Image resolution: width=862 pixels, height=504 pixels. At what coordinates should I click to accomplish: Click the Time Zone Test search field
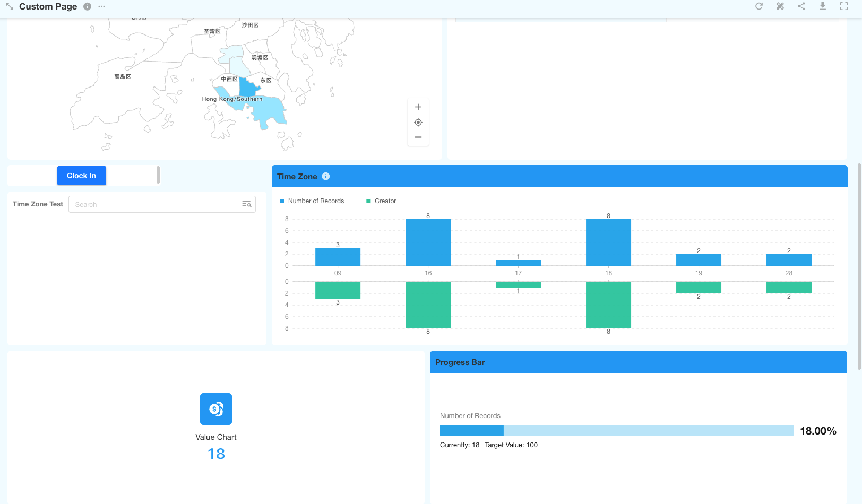tap(153, 204)
